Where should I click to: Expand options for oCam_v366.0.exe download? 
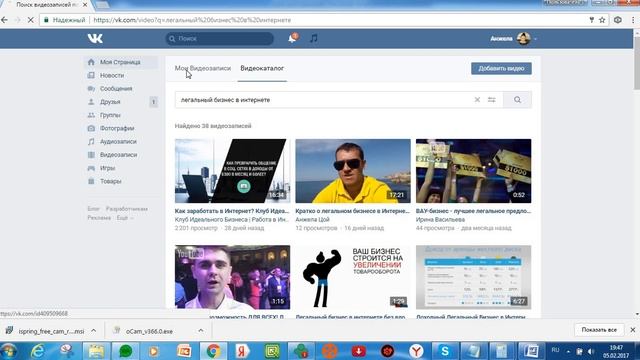click(x=200, y=331)
